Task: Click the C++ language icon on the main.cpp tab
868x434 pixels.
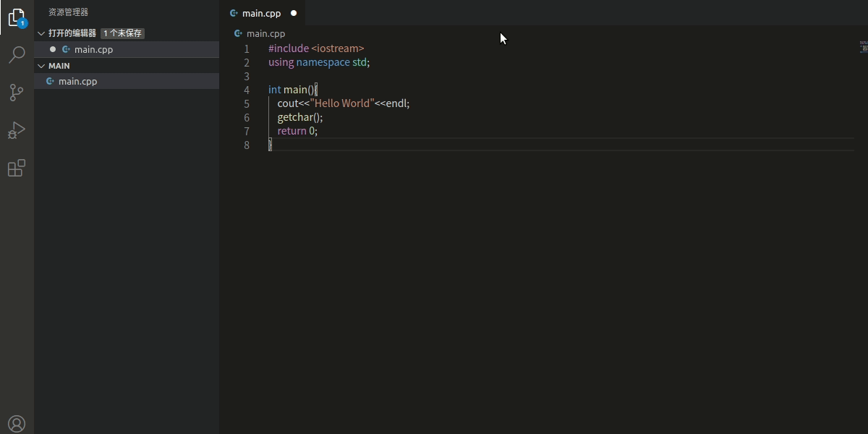Action: click(234, 12)
